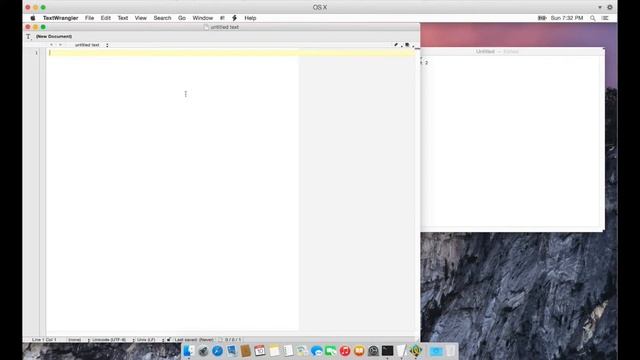Open the File menu
The width and height of the screenshot is (640, 360).
pos(89,18)
